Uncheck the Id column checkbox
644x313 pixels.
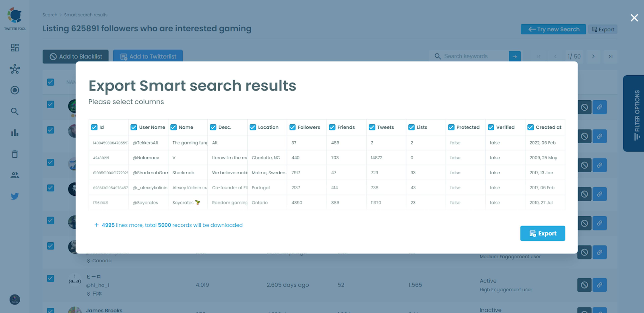pyautogui.click(x=94, y=127)
